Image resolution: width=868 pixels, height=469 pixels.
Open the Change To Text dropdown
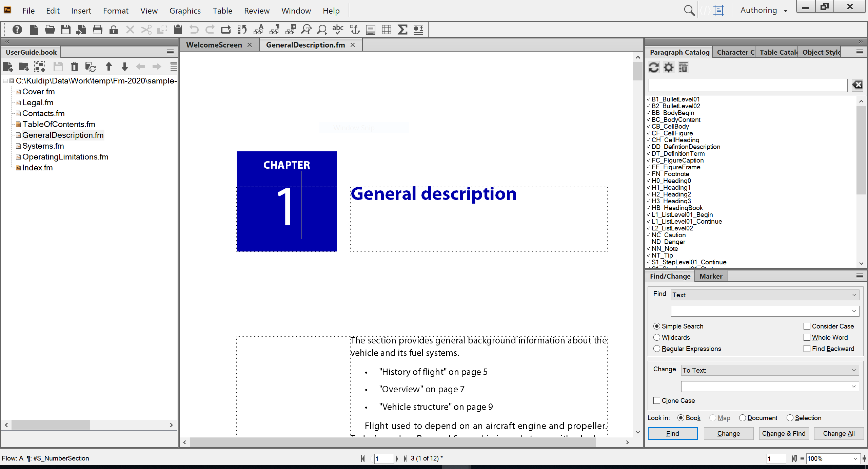click(770, 370)
